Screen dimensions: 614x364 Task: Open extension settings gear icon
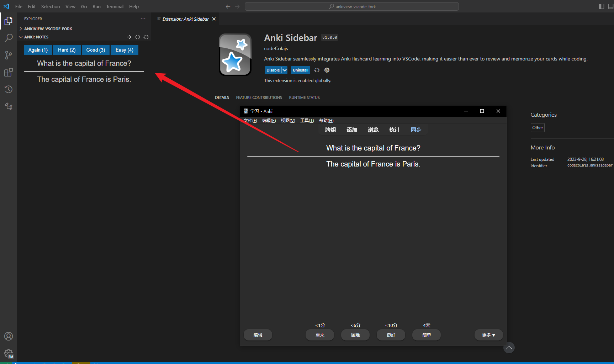(327, 70)
